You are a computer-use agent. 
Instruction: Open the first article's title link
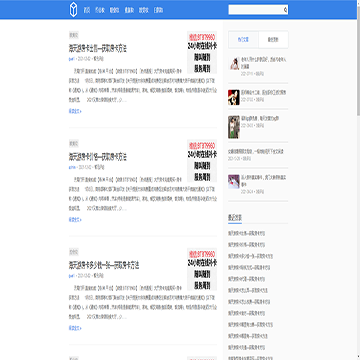(98, 49)
